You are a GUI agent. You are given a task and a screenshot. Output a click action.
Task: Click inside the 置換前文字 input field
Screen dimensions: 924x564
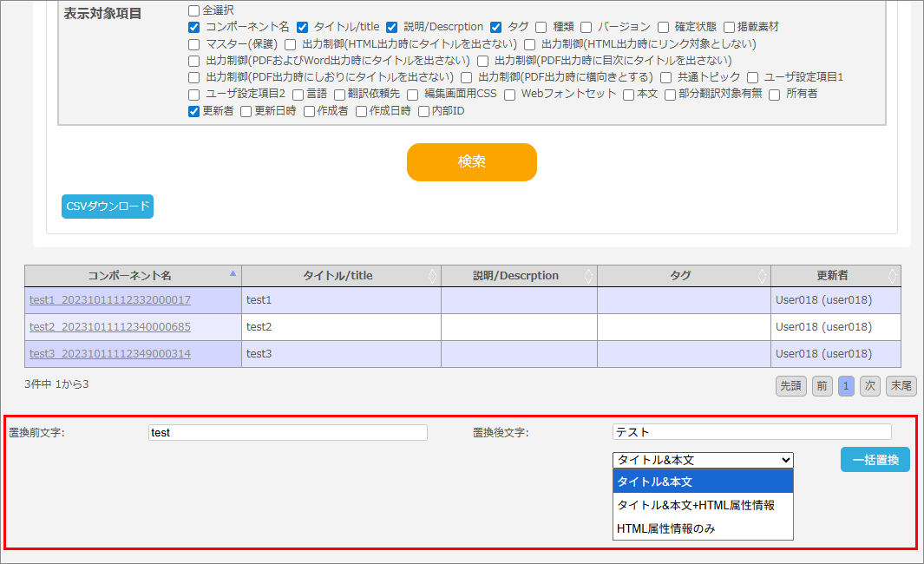tap(286, 432)
